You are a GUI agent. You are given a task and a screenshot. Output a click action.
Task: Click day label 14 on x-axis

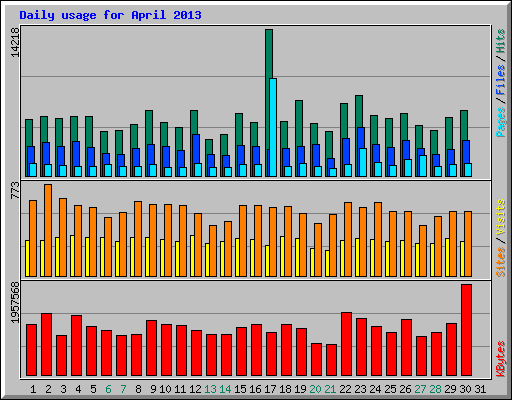[225, 389]
